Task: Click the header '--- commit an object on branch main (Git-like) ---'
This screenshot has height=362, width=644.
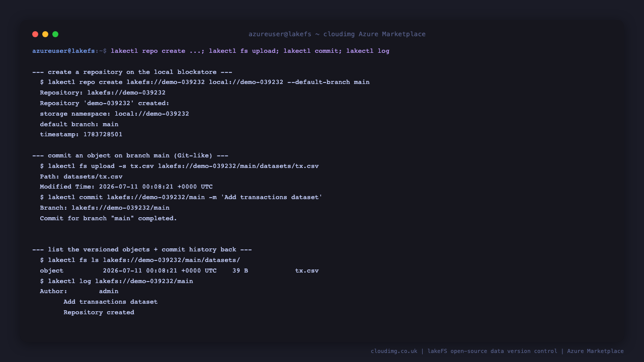Action: (x=130, y=155)
